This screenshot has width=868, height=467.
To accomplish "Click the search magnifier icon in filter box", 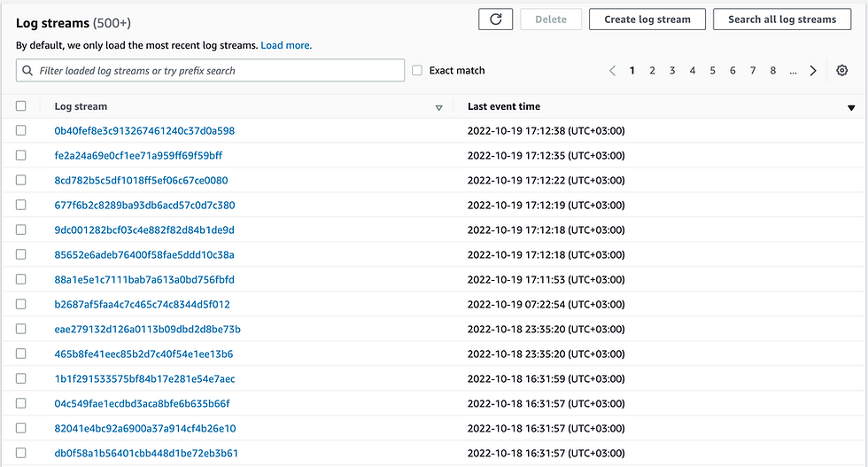I will click(x=28, y=71).
